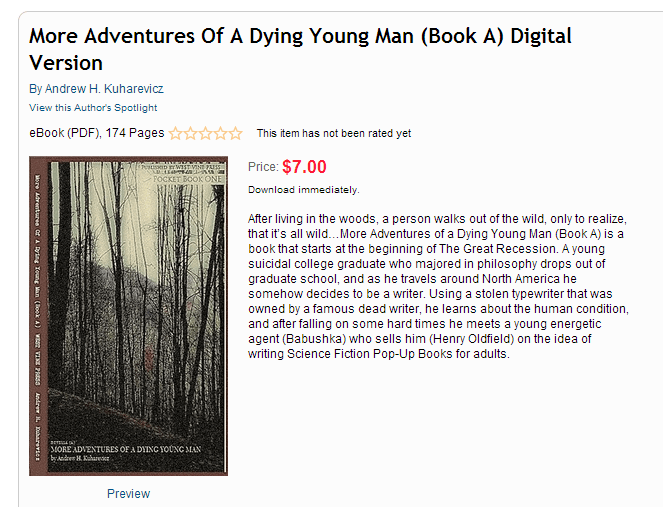Open View this Author's Spotlight link
Viewport: 663px width, 507px height.
(93, 107)
